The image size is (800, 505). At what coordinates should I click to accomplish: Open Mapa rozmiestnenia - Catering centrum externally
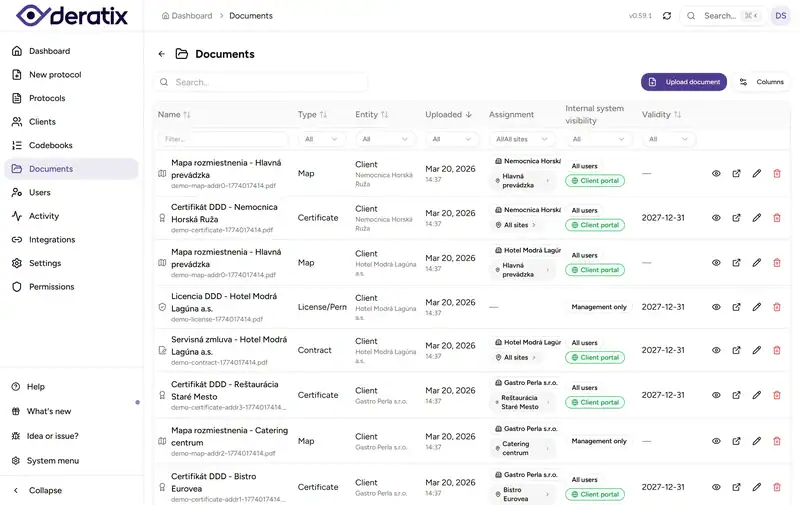click(x=736, y=441)
